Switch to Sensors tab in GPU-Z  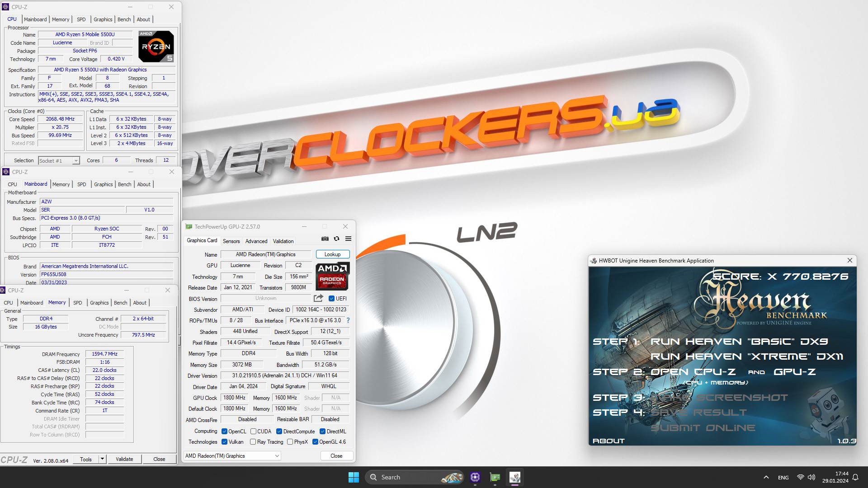231,241
